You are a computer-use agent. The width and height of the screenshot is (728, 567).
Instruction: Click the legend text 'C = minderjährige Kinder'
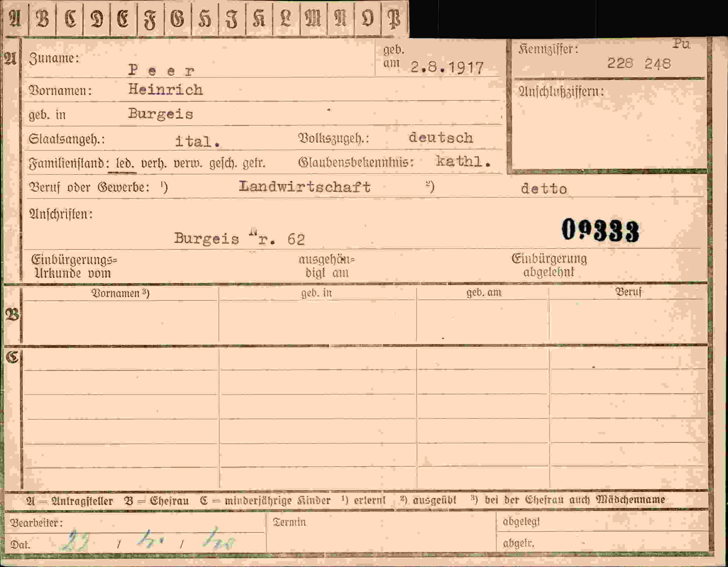click(265, 501)
